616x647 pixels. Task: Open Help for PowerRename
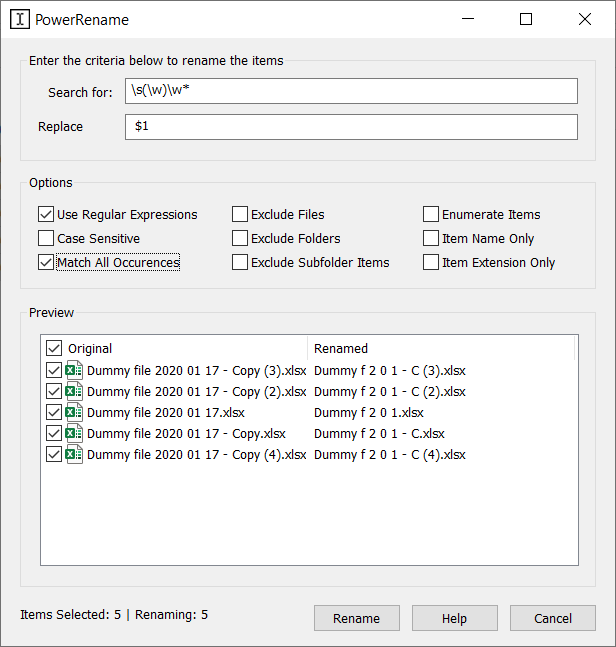tap(455, 618)
